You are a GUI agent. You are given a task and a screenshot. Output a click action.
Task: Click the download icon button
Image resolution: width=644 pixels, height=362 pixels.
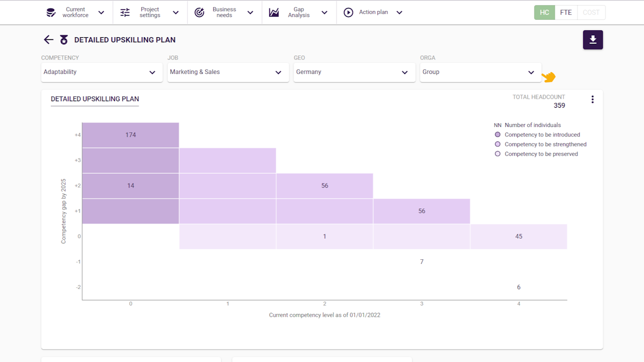[593, 40]
